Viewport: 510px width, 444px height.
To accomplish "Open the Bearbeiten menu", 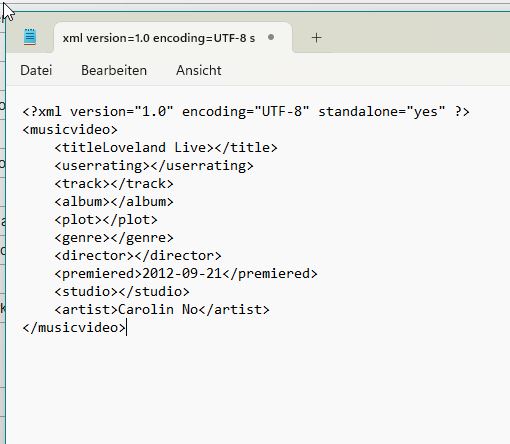I will click(114, 71).
